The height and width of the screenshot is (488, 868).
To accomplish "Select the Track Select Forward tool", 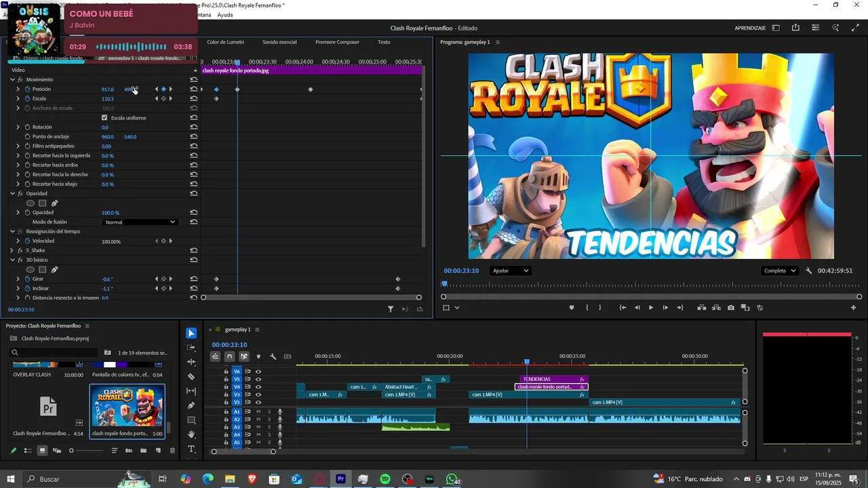I will coord(191,347).
